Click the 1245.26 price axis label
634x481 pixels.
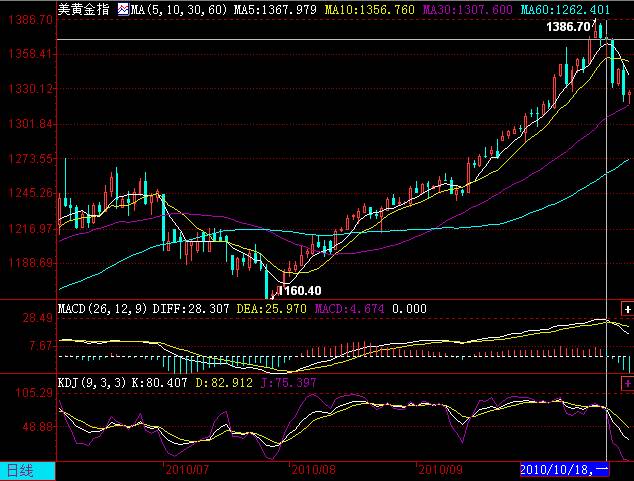point(31,193)
